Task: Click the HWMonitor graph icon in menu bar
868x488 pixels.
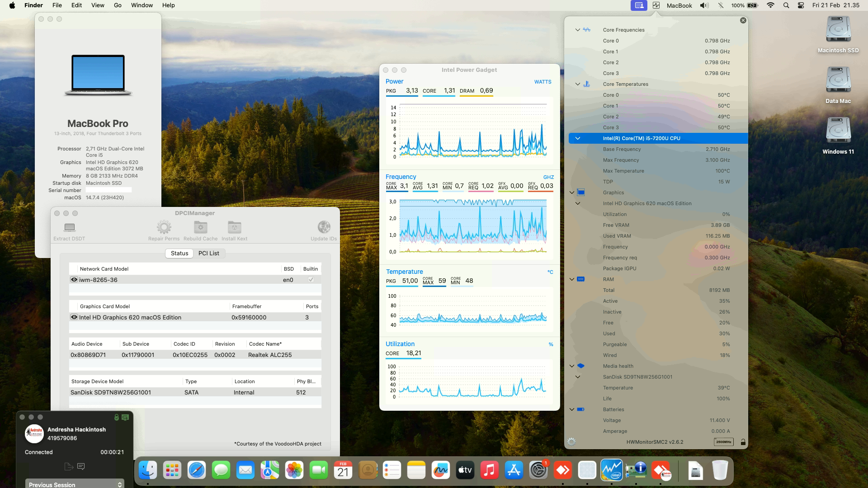Action: [x=656, y=5]
